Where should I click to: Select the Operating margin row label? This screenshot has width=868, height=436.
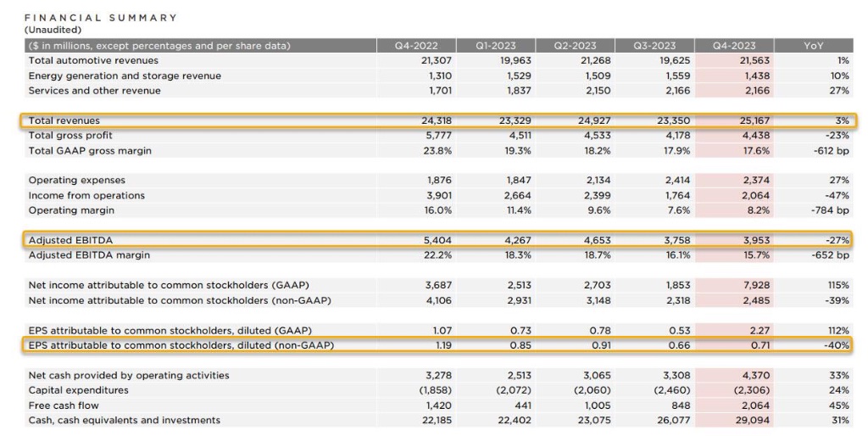pyautogui.click(x=71, y=210)
